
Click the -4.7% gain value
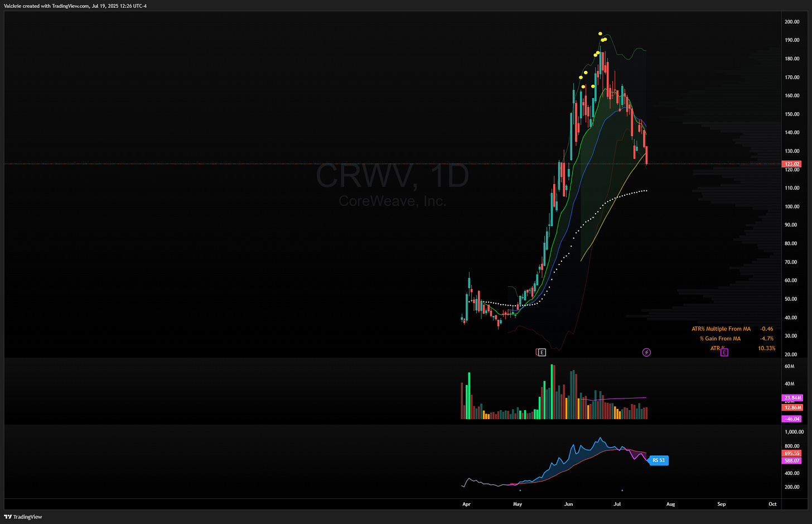point(767,338)
